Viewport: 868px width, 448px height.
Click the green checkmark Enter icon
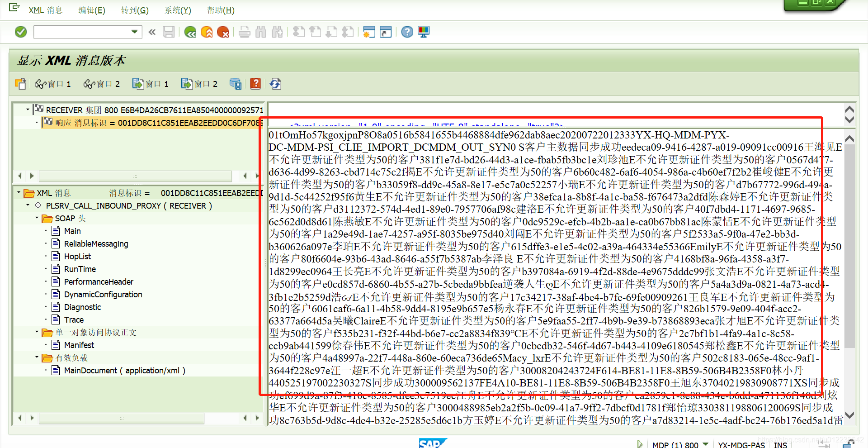click(x=21, y=32)
